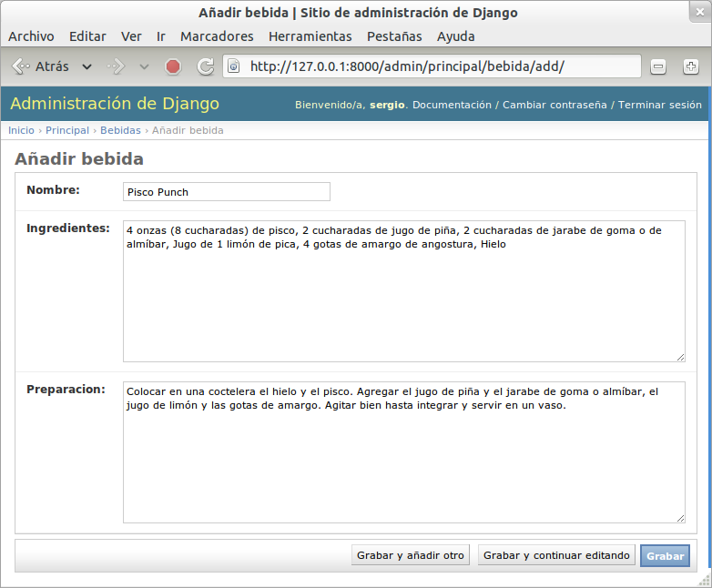Click the zoom out minus icon
Screen dimensions: 712x588
pyautogui.click(x=658, y=66)
